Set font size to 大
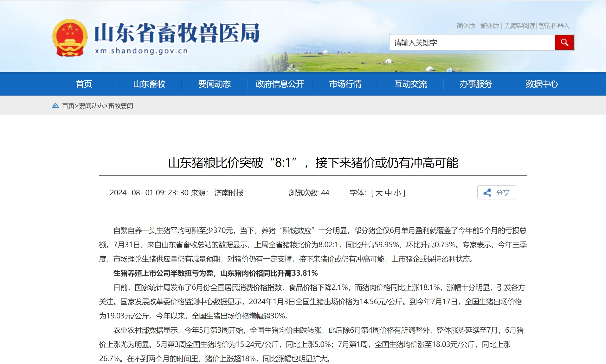The image size is (606, 364). [x=379, y=193]
